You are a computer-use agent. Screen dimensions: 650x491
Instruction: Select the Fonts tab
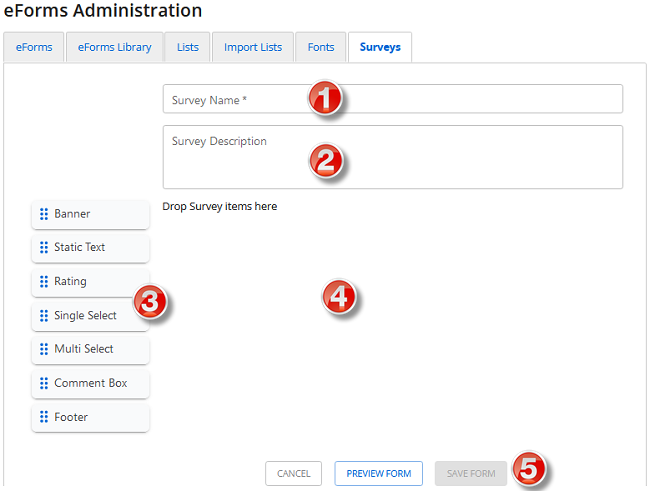click(x=321, y=47)
